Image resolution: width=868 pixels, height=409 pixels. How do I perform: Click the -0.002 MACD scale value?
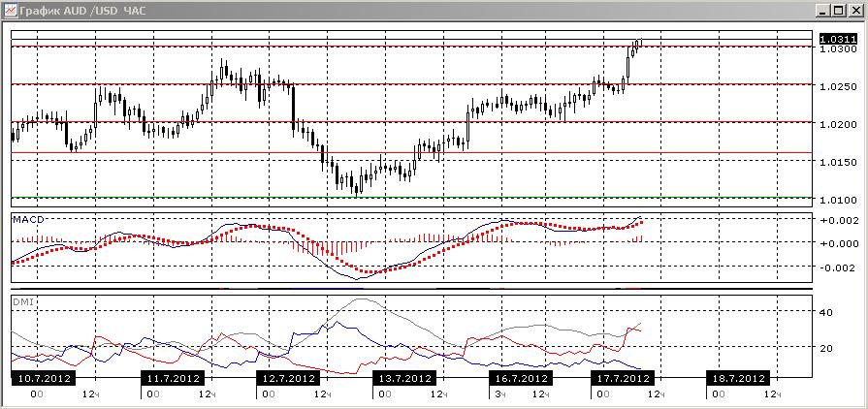tap(839, 267)
